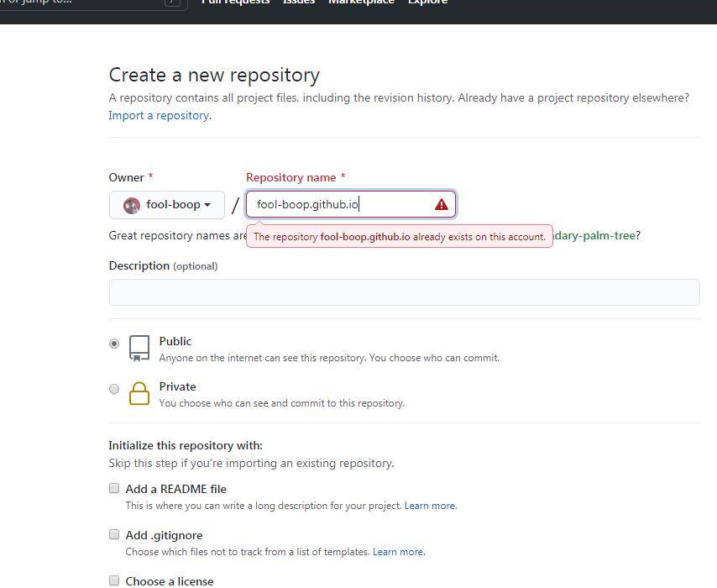The width and height of the screenshot is (717, 588).
Task: Open Issues from the top navigation
Action: pos(299,3)
